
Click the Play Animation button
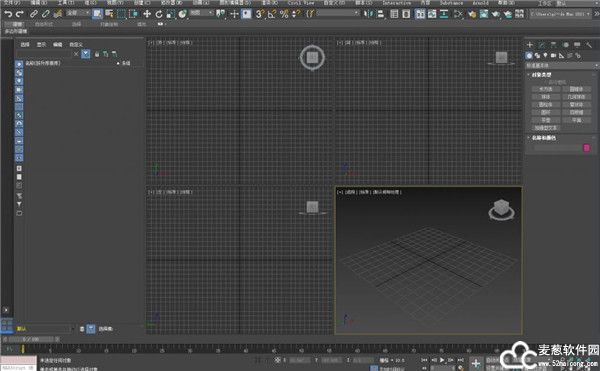coord(442,360)
